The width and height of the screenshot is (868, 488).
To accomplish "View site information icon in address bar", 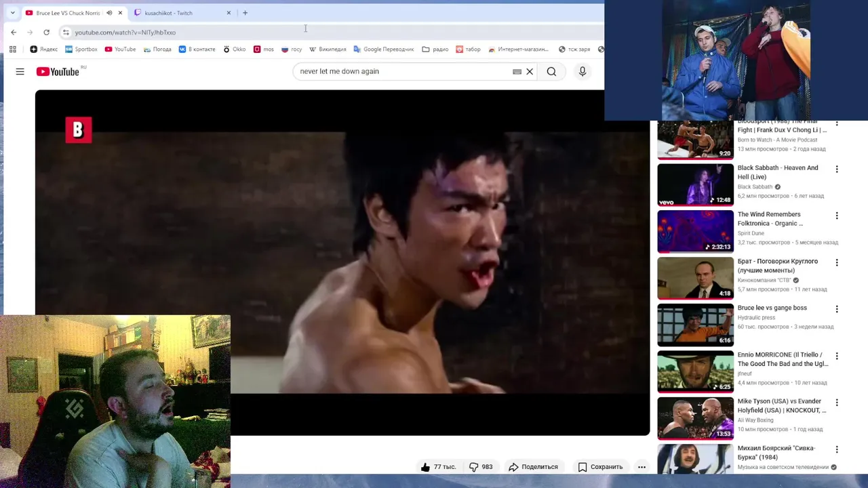I will click(x=66, y=33).
